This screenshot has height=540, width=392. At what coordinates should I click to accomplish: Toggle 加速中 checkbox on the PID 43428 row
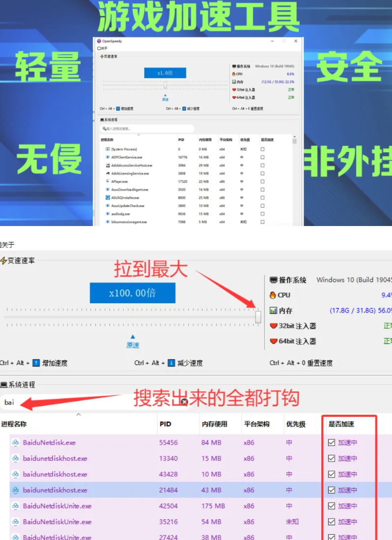(x=332, y=474)
